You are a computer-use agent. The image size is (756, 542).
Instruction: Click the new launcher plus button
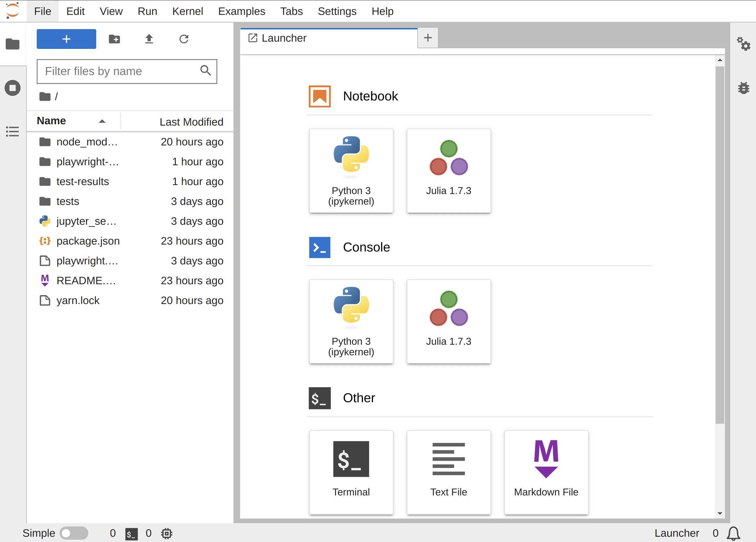428,38
